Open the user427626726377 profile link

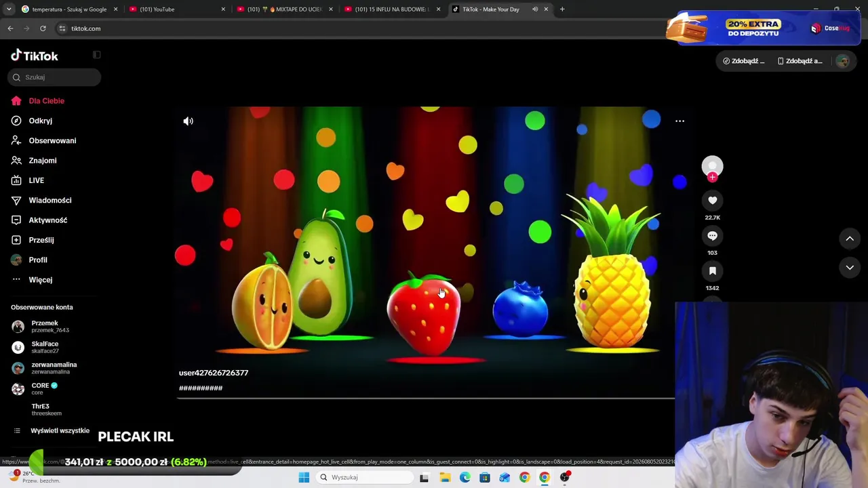[214, 373]
